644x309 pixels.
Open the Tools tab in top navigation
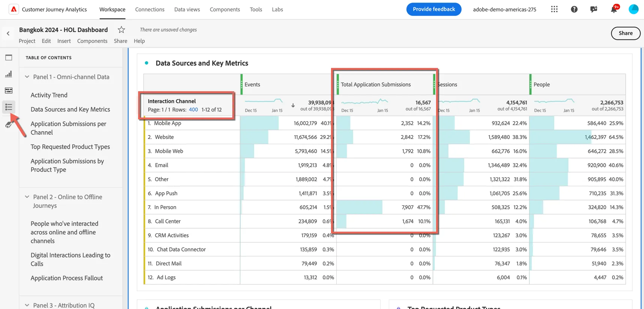[256, 9]
